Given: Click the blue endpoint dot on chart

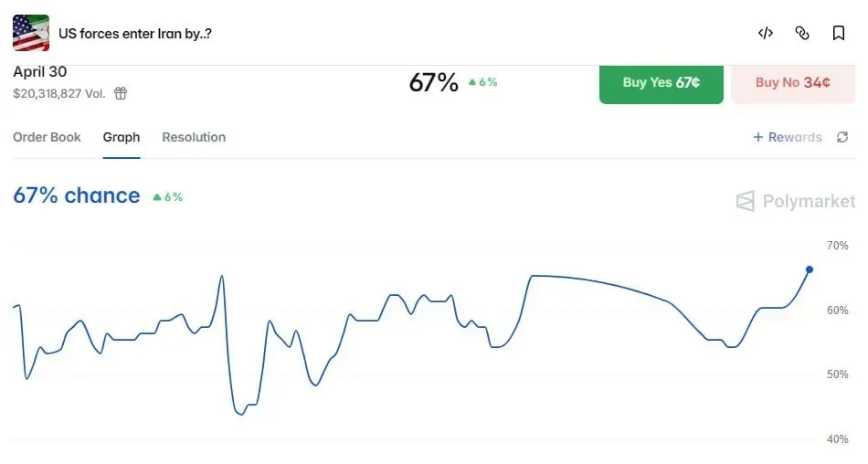Looking at the screenshot, I should 810,269.
